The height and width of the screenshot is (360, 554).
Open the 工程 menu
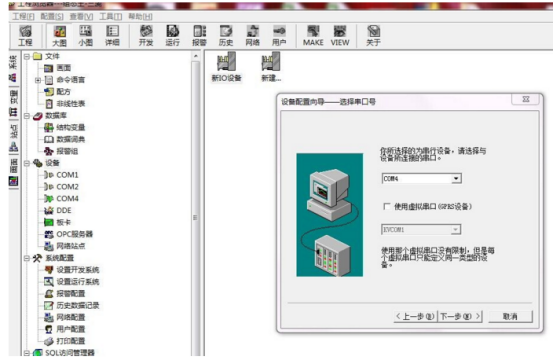tap(23, 16)
